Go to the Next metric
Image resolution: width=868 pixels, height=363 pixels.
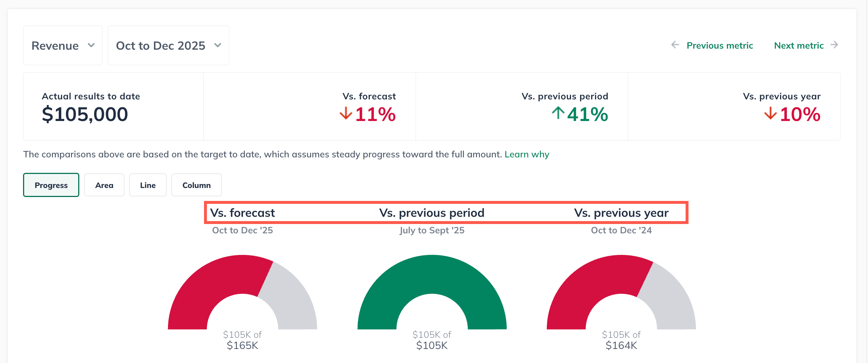pyautogui.click(x=799, y=45)
